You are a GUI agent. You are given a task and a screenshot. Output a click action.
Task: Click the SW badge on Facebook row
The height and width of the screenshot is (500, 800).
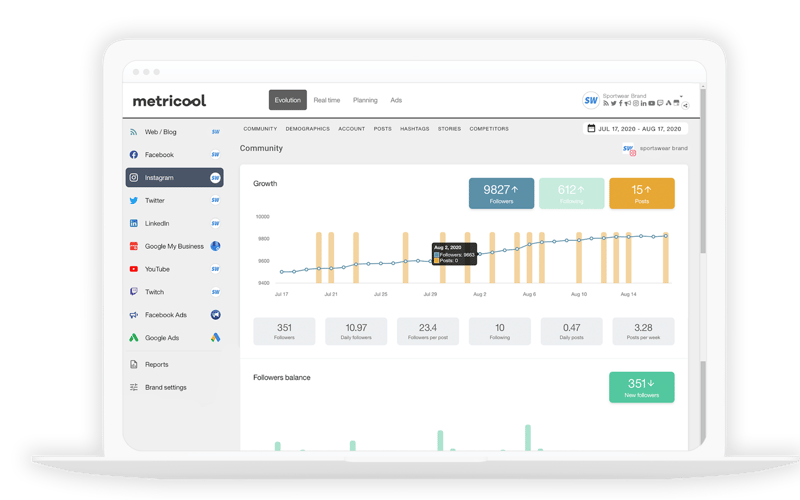pyautogui.click(x=215, y=155)
